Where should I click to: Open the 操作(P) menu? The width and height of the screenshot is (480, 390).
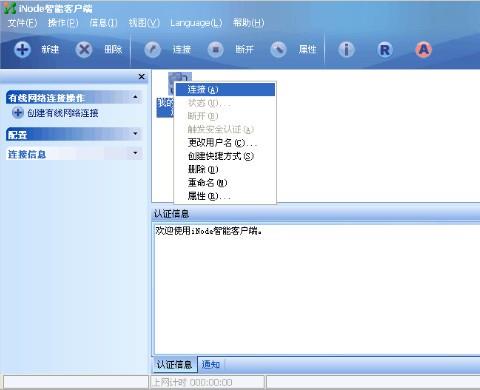(x=63, y=23)
